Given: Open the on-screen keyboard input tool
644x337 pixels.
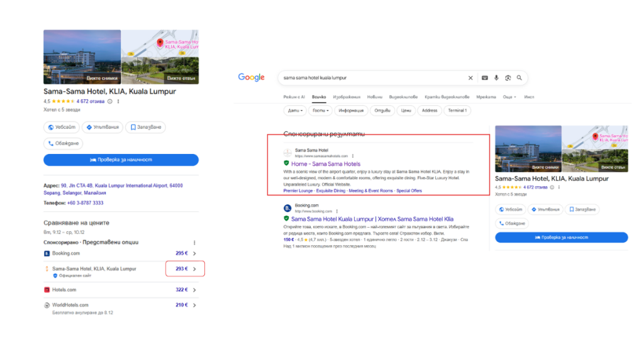Looking at the screenshot, I should click(x=485, y=78).
